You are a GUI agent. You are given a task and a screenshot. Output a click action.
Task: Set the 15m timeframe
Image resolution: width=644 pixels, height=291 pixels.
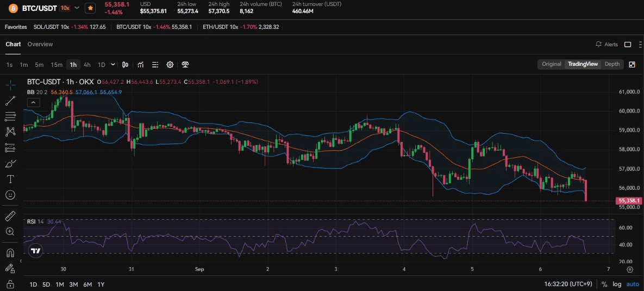tap(57, 65)
